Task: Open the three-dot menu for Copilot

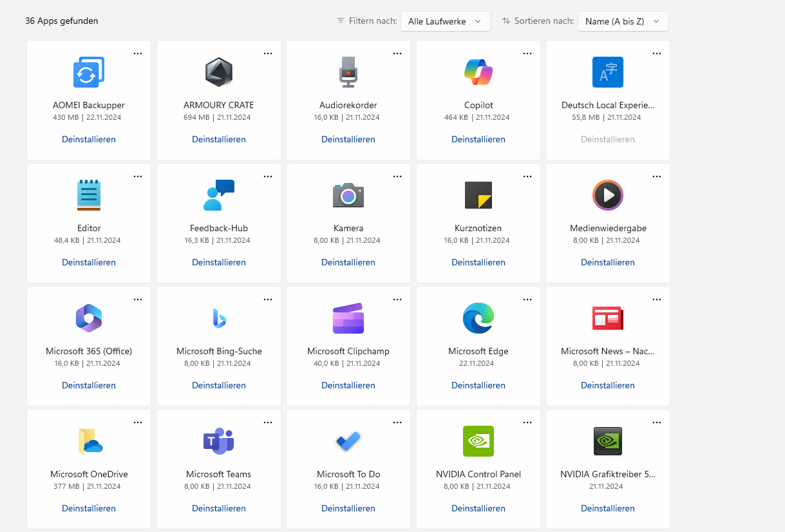Action: 527,53
